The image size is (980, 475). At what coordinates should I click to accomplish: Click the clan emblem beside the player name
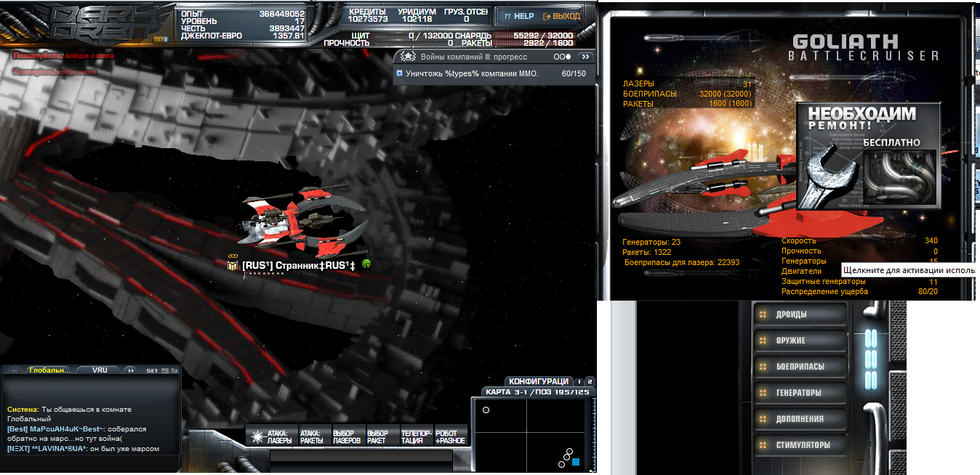pos(233,267)
